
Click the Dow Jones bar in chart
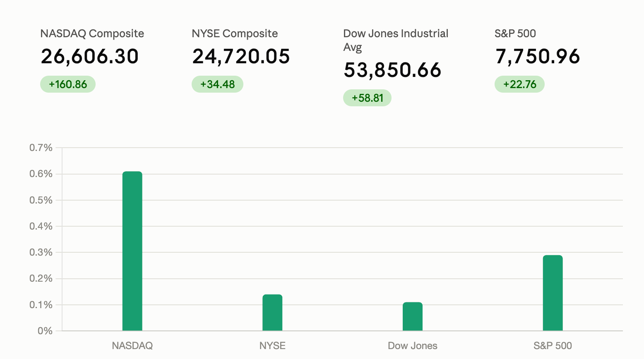coord(413,316)
